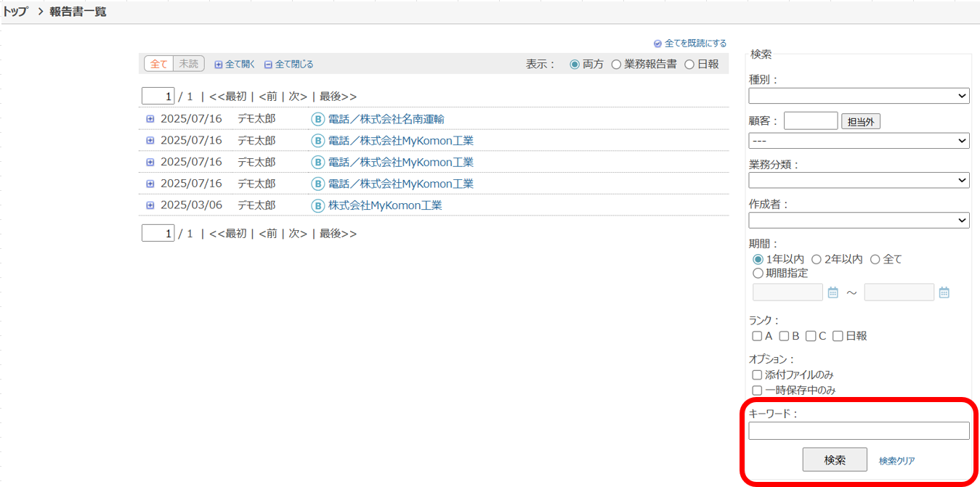The width and height of the screenshot is (980, 487).
Task: Check the 添付ファイルのみ option
Action: [757, 375]
